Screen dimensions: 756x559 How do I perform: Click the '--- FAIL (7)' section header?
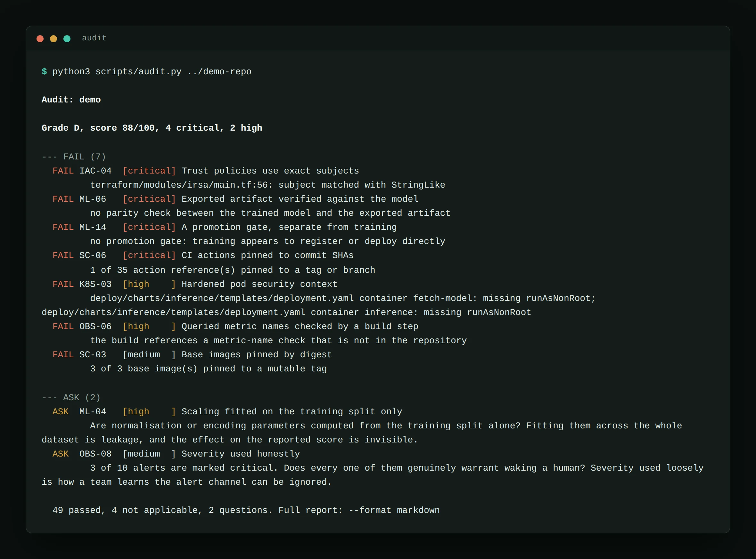click(74, 157)
